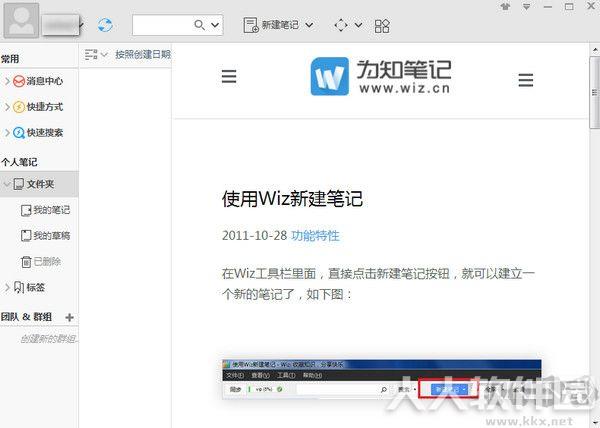The height and width of the screenshot is (428, 600).
Task: Collapse the 文件夹 tree node
Action: [7, 184]
